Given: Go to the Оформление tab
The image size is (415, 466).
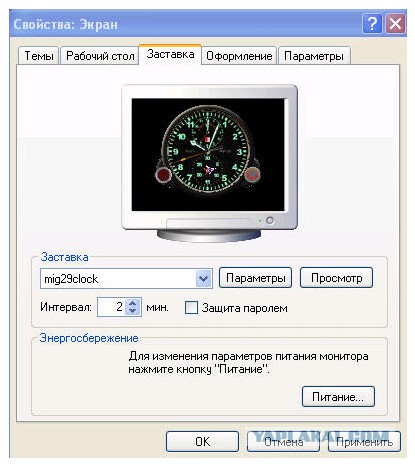Looking at the screenshot, I should coord(239,56).
